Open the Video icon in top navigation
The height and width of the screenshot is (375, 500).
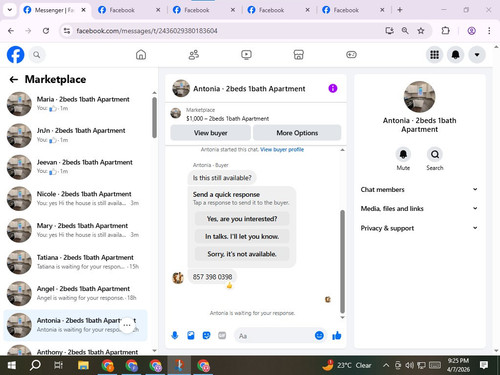click(246, 55)
